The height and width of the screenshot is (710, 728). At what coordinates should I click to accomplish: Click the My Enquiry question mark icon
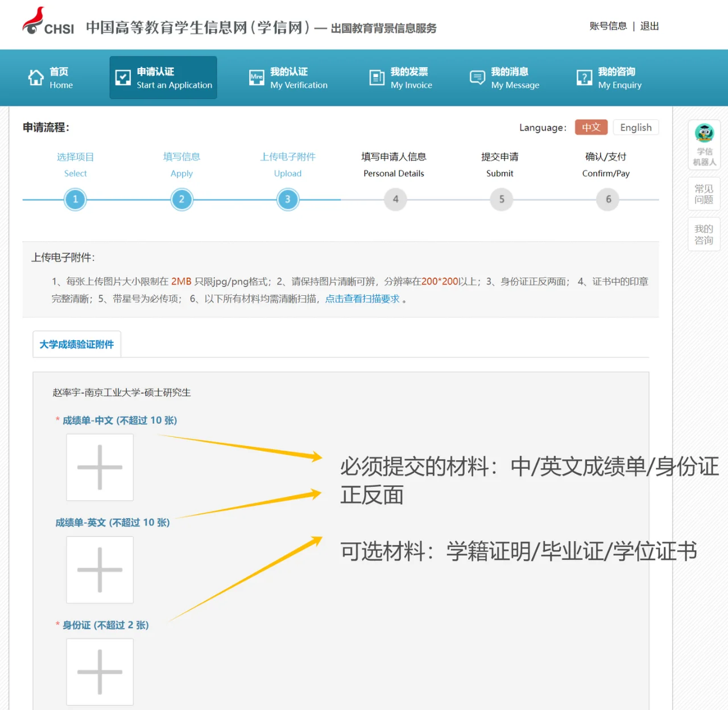click(x=584, y=77)
